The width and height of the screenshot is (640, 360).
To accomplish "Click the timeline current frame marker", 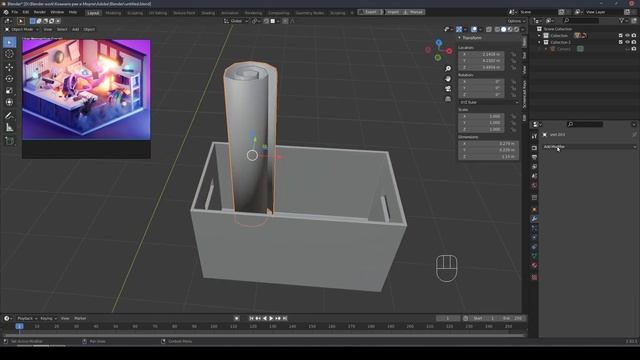I will [x=19, y=326].
